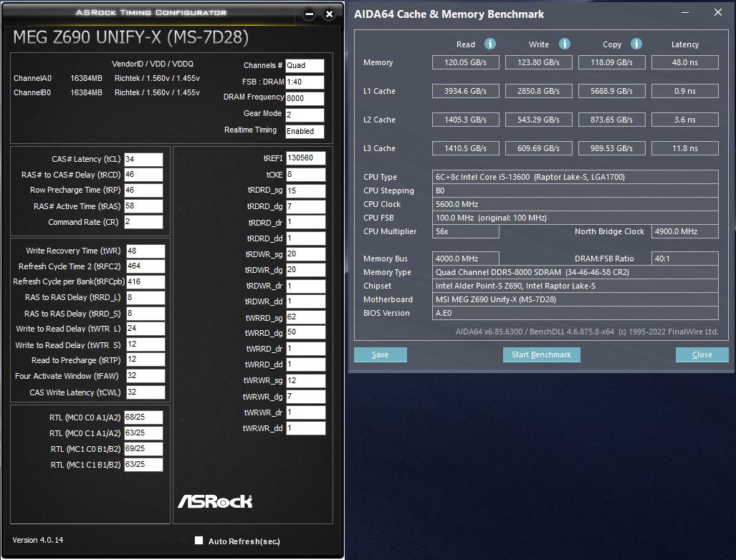Click the CAS Write Latency (tCWL) field
The width and height of the screenshot is (736, 560).
(x=145, y=392)
